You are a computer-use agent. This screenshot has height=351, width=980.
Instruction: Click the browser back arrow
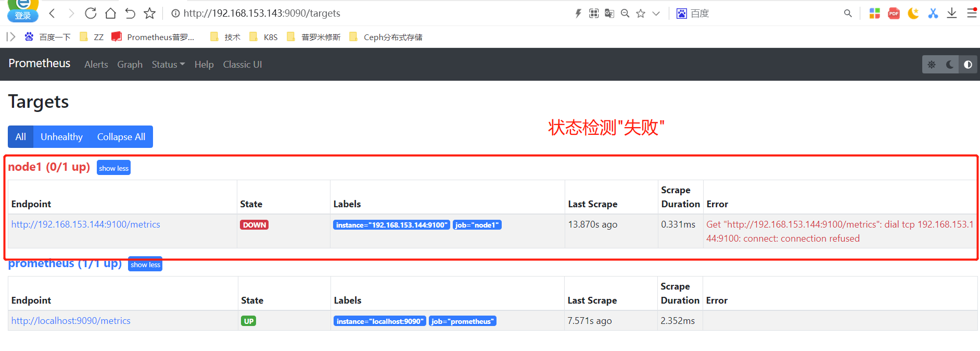pyautogui.click(x=52, y=13)
